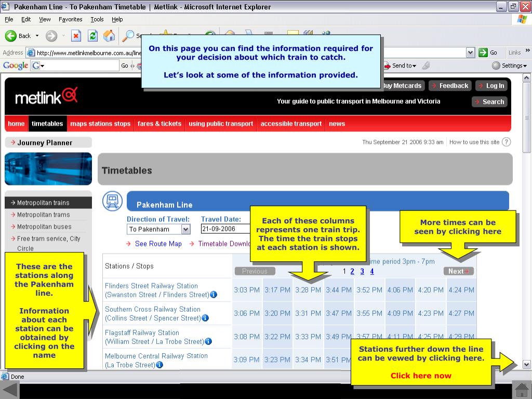Open Southern Cross Railway Station link

pyautogui.click(x=153, y=313)
